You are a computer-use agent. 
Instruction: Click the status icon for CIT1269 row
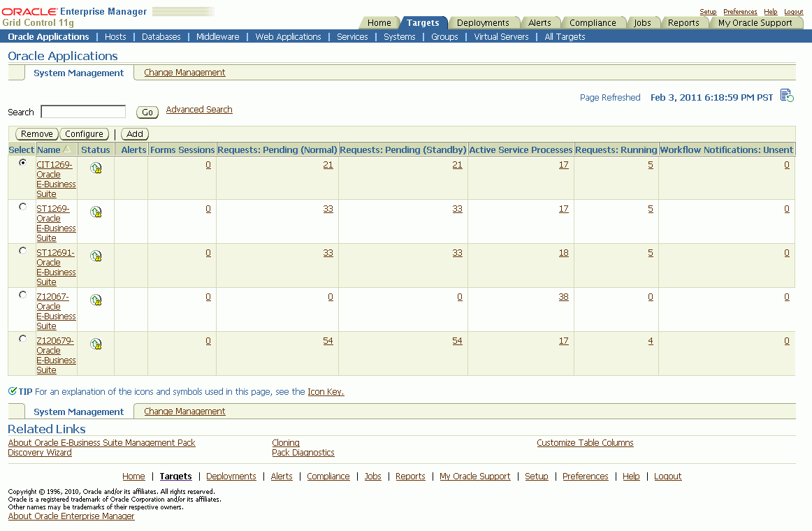(96, 168)
